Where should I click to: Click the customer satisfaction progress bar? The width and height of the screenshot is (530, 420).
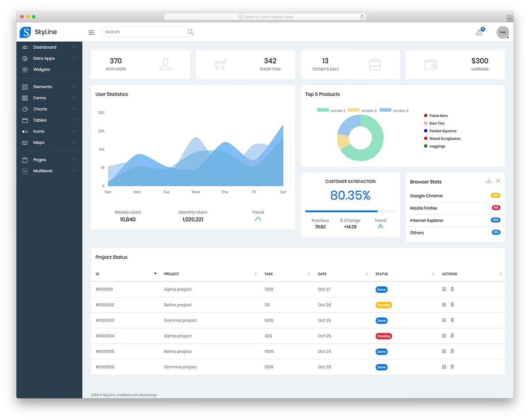coord(350,211)
